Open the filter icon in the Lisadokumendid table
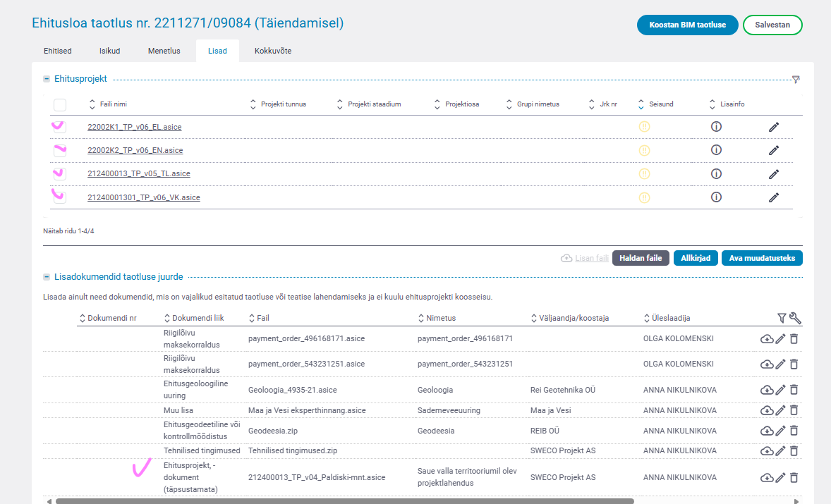Image resolution: width=831 pixels, height=504 pixels. point(782,319)
